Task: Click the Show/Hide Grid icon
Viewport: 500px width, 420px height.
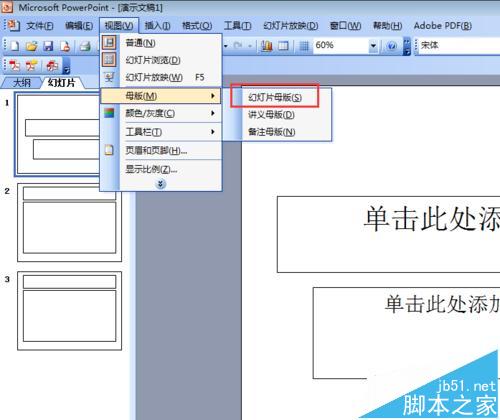Action: [304, 45]
